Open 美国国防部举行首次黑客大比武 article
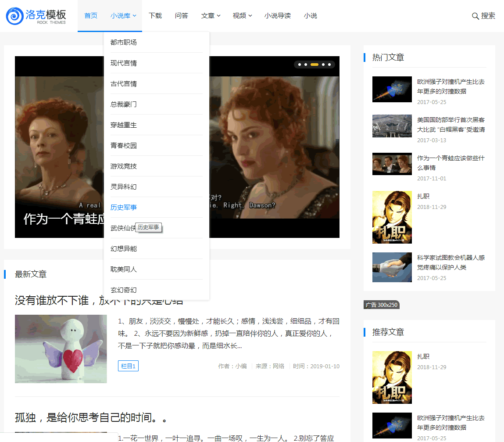 [x=450, y=125]
